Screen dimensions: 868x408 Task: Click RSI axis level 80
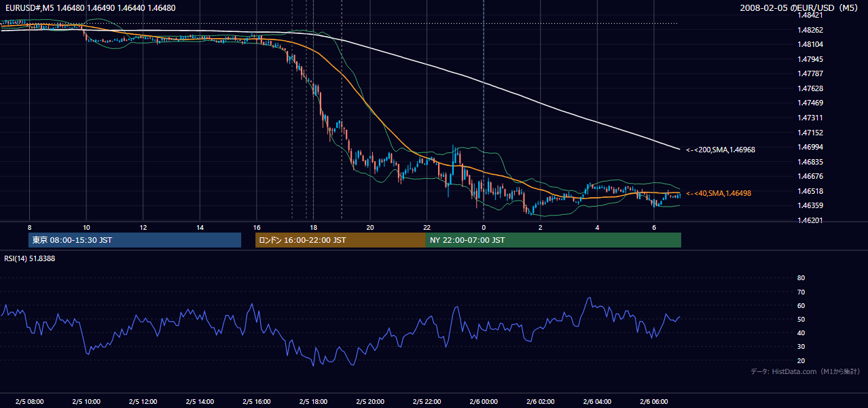point(801,278)
